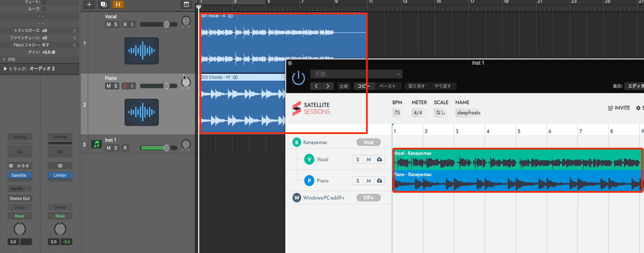The width and height of the screenshot is (644, 253).
Task: Download Vocal stem with cloud icon
Action: [379, 159]
